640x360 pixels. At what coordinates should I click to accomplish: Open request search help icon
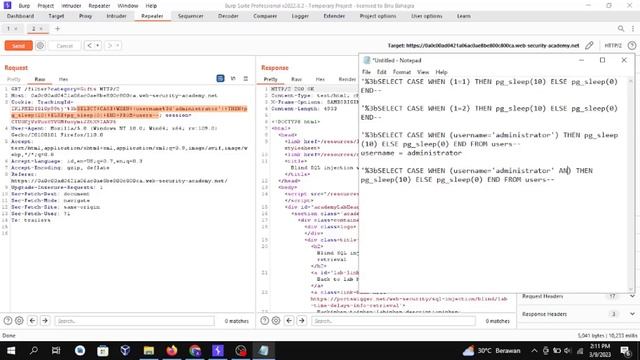8,321
